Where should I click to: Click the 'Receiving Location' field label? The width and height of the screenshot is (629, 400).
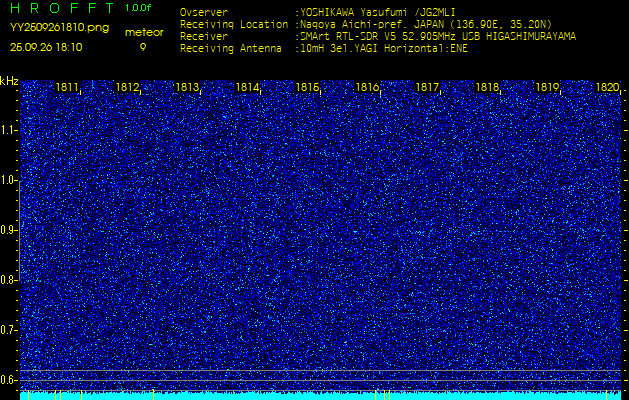[x=234, y=24]
